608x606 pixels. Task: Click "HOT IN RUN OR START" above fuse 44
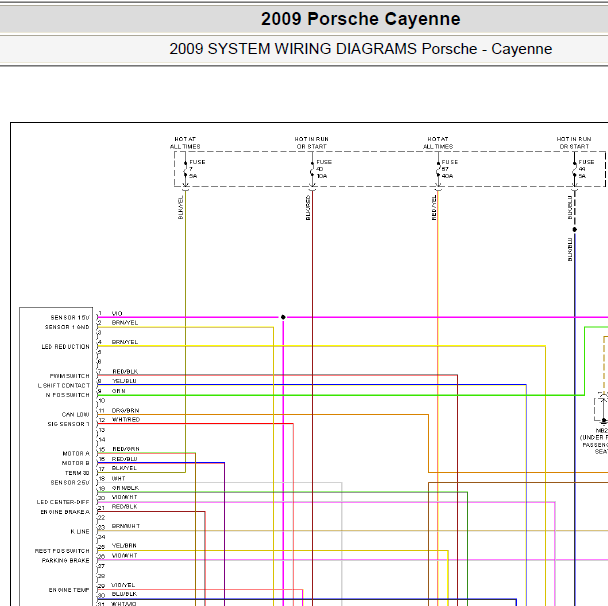click(574, 143)
